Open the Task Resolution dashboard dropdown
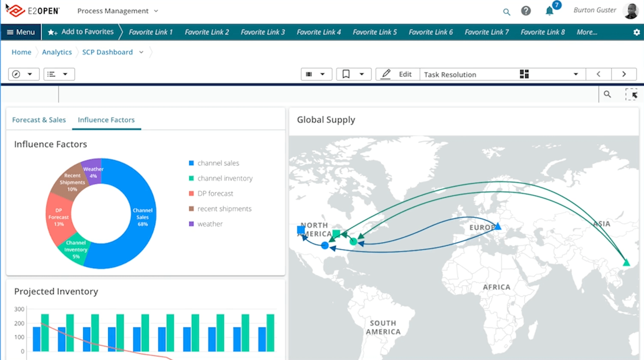Image resolution: width=644 pixels, height=360 pixels. click(x=576, y=74)
